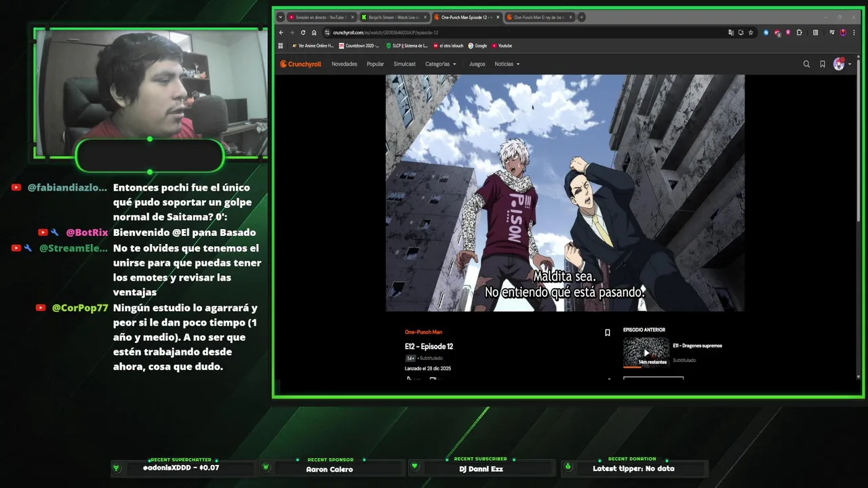Open SLCP Sistema bookmark
Screen dimensions: 868x488
[x=406, y=46]
